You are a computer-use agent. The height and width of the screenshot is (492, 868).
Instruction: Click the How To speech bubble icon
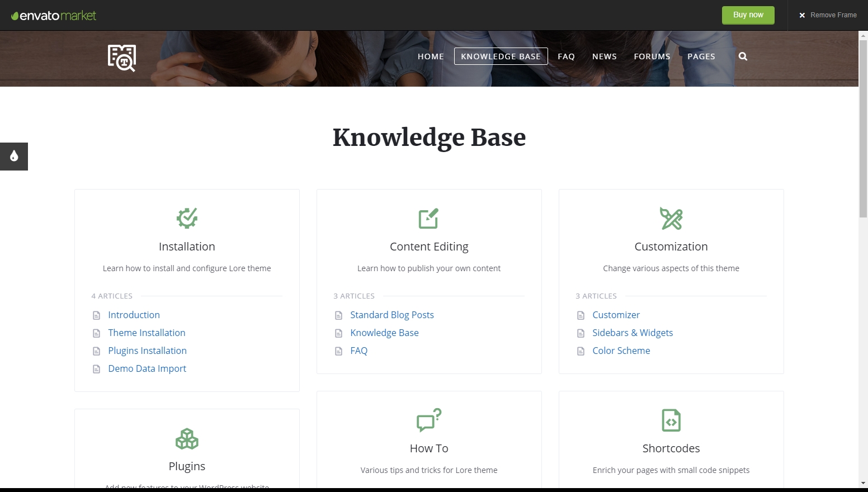pyautogui.click(x=429, y=420)
